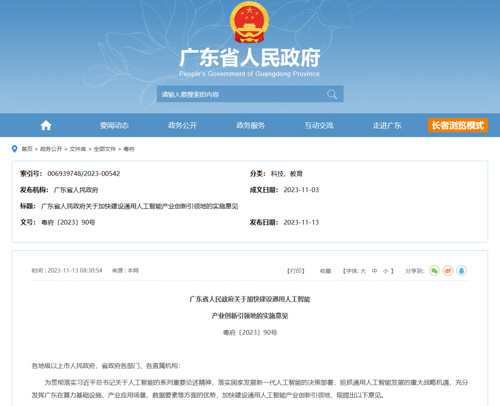Image resolution: width=500 pixels, height=406 pixels.
Task: Open 互动交流 navigation menu
Action: pos(319,126)
